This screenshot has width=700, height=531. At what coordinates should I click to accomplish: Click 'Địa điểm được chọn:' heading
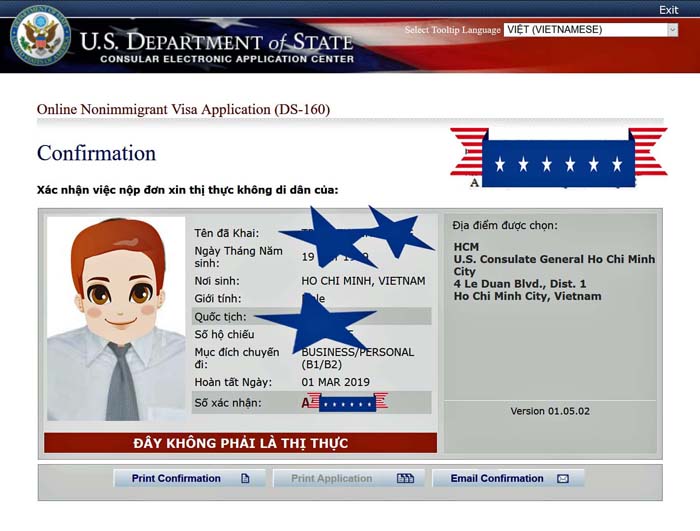(505, 225)
